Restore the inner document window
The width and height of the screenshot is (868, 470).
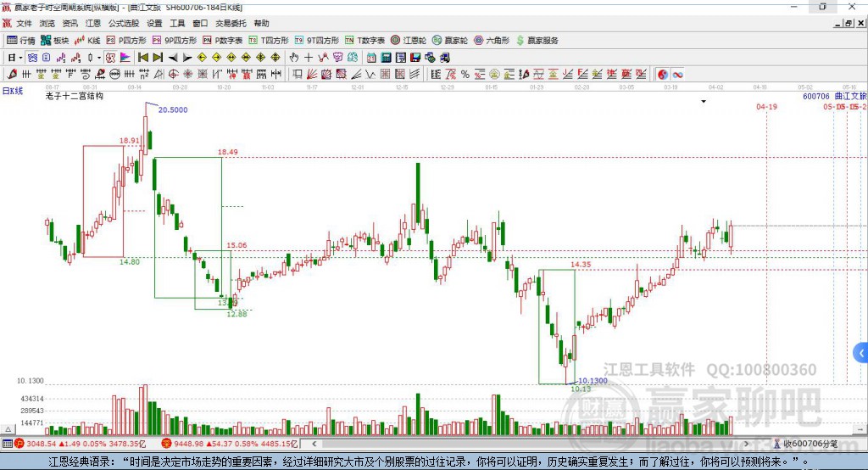click(849, 23)
